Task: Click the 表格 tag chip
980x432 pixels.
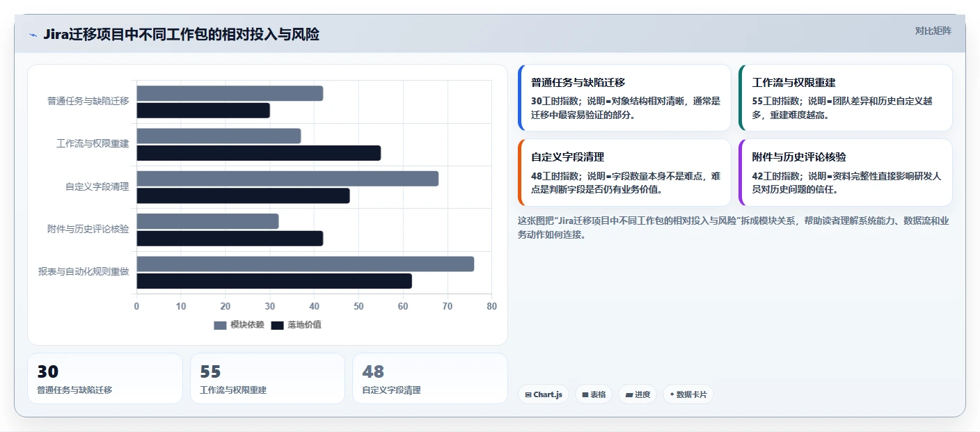Action: (594, 394)
